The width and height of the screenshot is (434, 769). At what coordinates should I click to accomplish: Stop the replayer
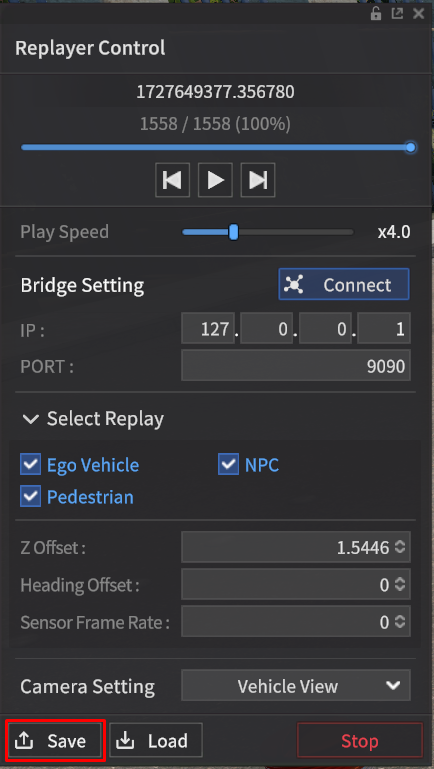coord(360,741)
